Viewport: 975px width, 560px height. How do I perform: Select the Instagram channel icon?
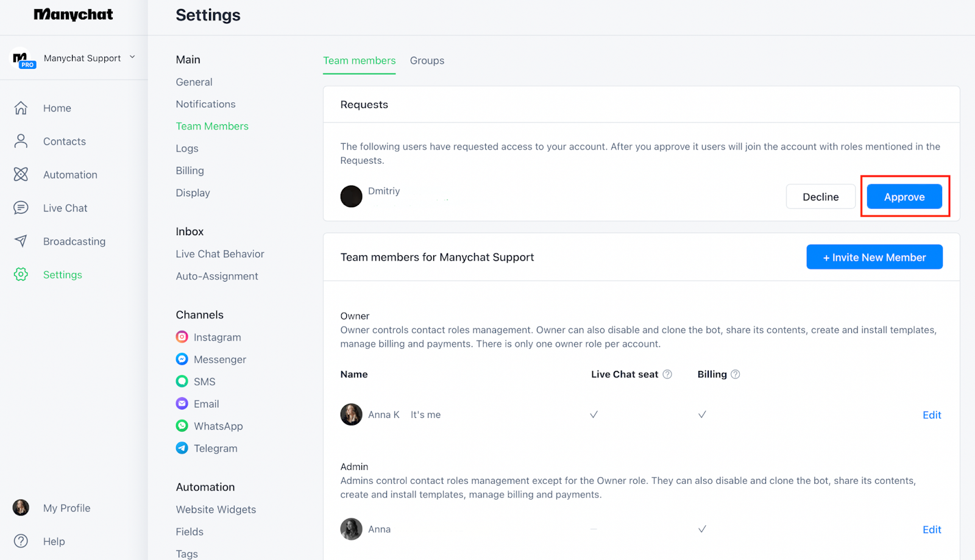point(182,337)
